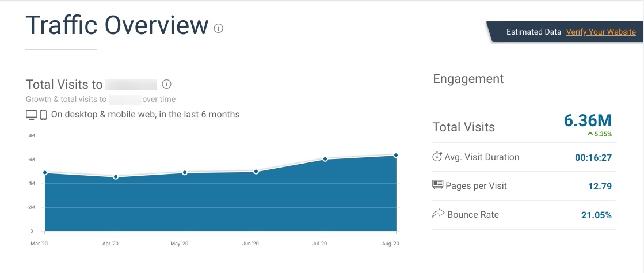Click the 6.36M total visits value
Image resolution: width=644 pixels, height=273 pixels.
click(x=588, y=120)
